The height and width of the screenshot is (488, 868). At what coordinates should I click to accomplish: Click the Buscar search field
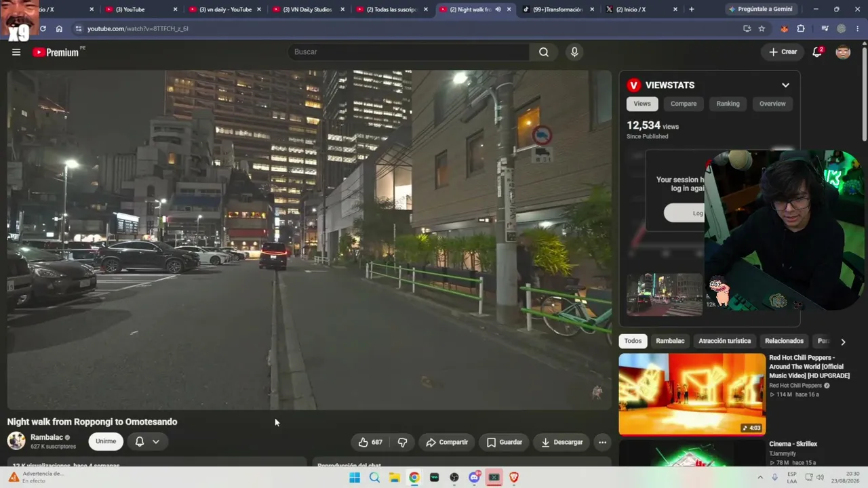click(x=408, y=52)
